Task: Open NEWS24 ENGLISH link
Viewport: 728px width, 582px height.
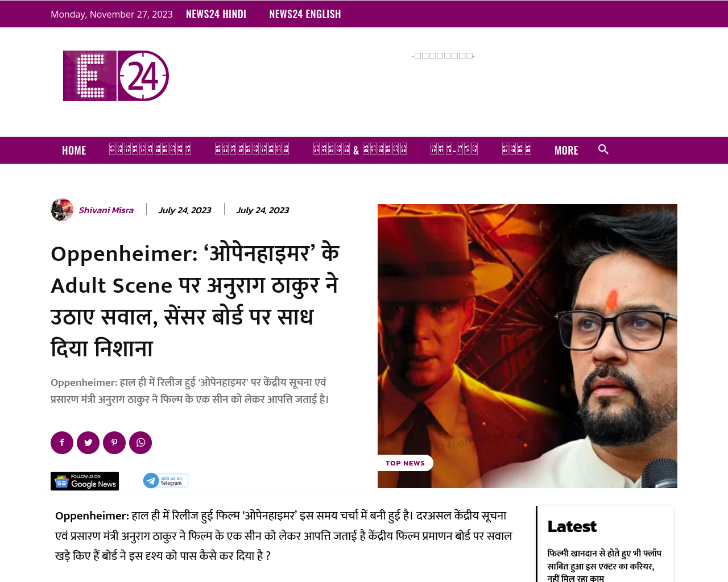Action: coord(305,14)
